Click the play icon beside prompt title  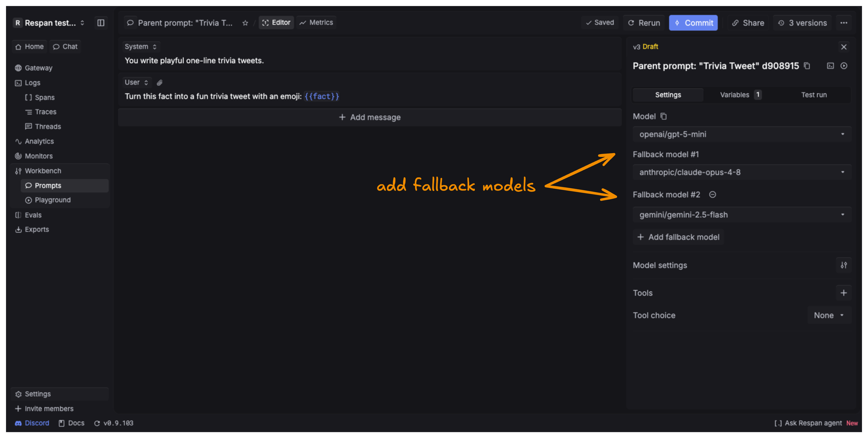coord(844,66)
